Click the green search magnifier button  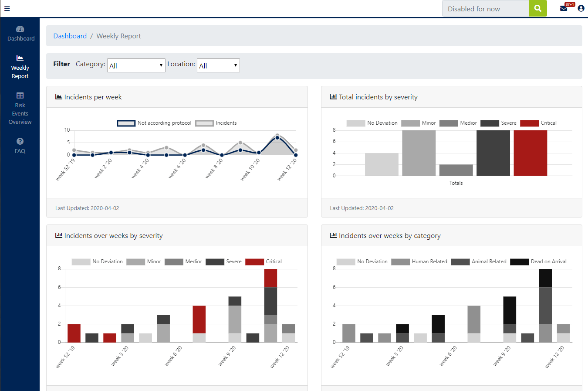click(537, 8)
